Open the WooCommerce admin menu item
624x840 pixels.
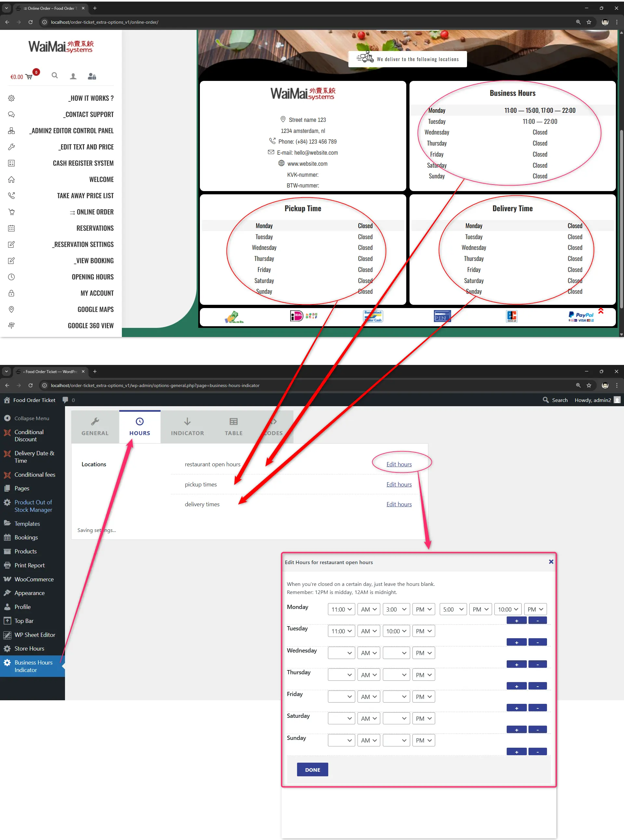34,579
